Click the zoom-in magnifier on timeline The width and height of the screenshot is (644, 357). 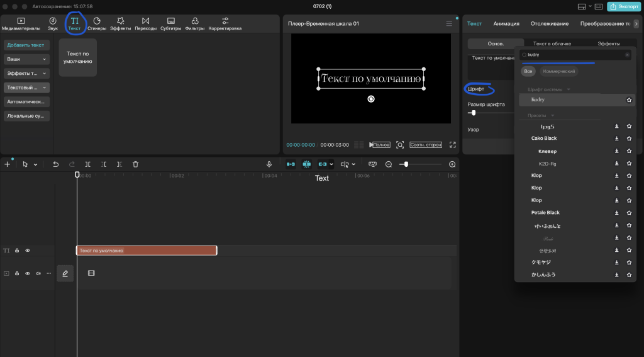pyautogui.click(x=452, y=164)
